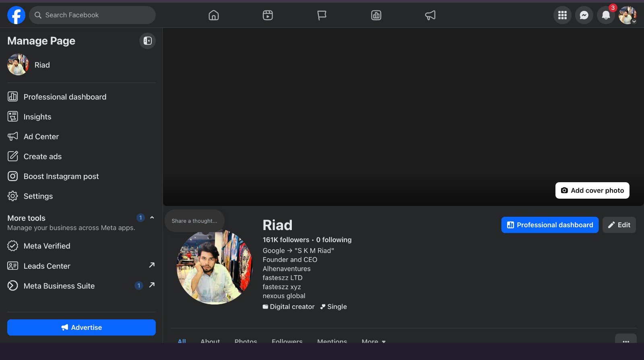
Task: Open account menu from profile avatar
Action: tap(627, 15)
